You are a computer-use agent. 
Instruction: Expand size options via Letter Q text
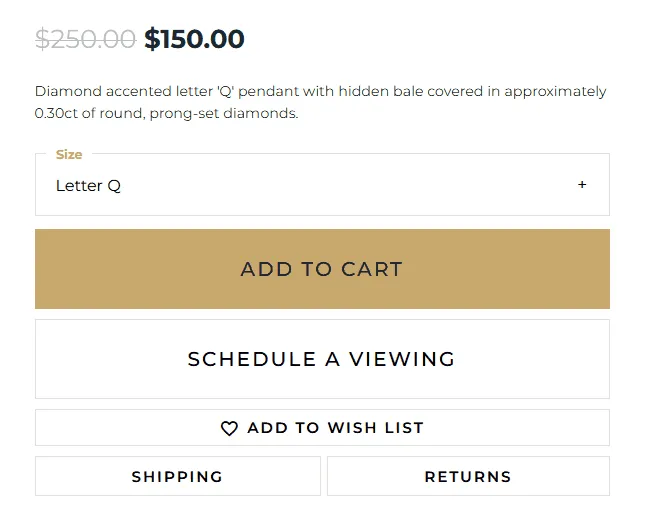pos(89,186)
